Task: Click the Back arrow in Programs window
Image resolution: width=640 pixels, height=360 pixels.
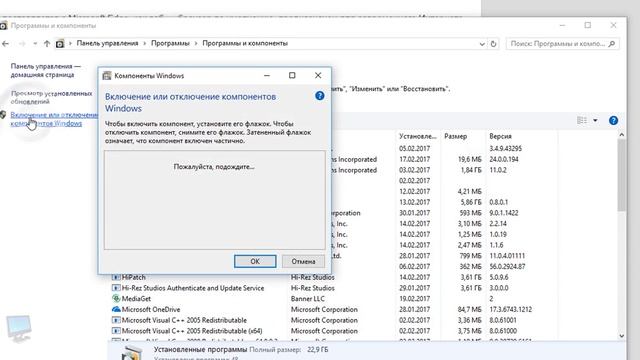Action: coord(6,43)
